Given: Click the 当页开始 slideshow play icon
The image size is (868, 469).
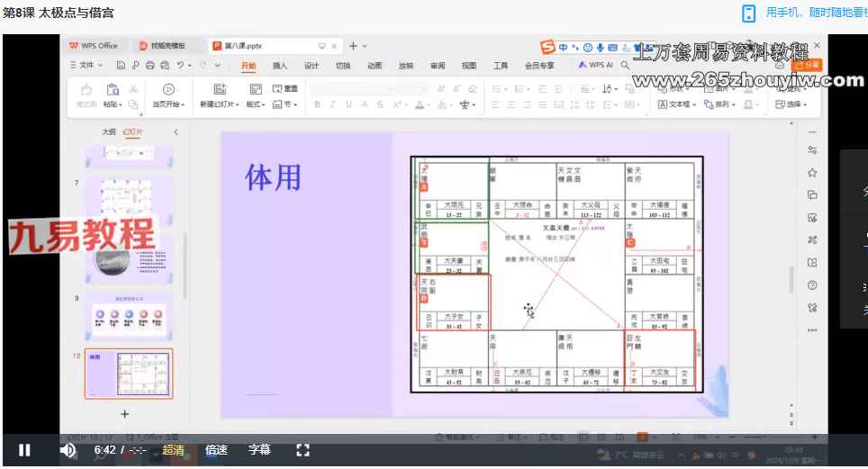Looking at the screenshot, I should click(x=167, y=89).
